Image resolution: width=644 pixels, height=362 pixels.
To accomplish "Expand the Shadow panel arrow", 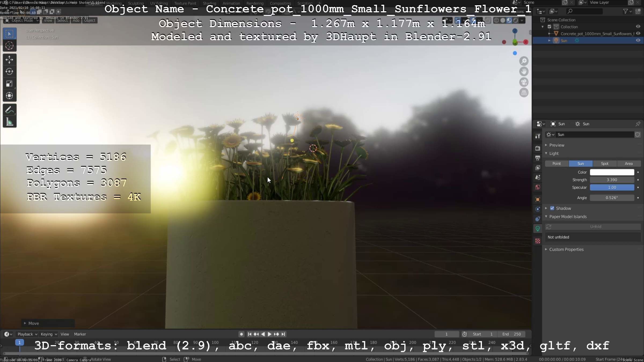I will (x=546, y=208).
